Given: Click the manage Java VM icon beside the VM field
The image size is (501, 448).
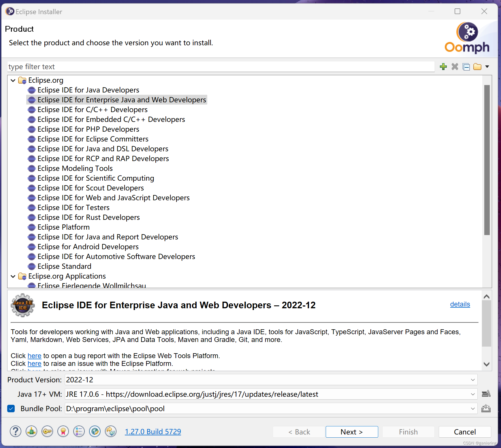Looking at the screenshot, I should 486,394.
